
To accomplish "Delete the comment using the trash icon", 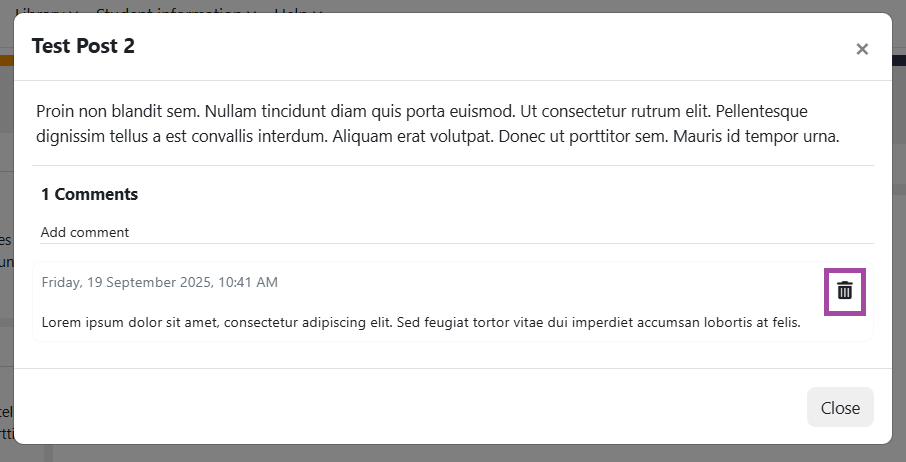I will pyautogui.click(x=845, y=291).
